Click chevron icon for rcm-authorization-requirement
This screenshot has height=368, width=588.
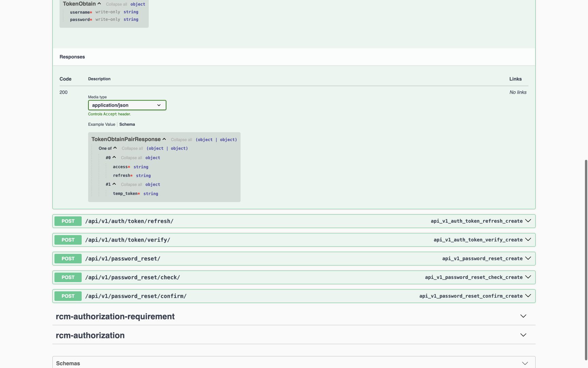[523, 316]
